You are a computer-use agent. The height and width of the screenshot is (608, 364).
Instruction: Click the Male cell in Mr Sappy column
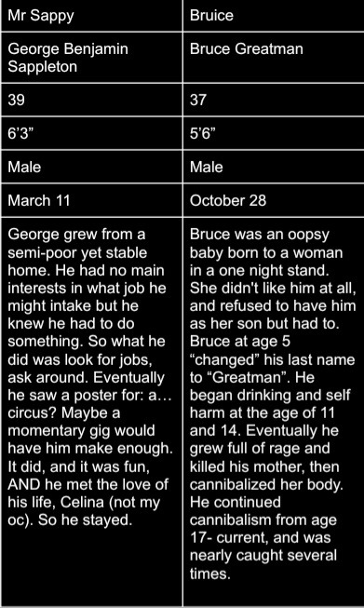(x=91, y=167)
